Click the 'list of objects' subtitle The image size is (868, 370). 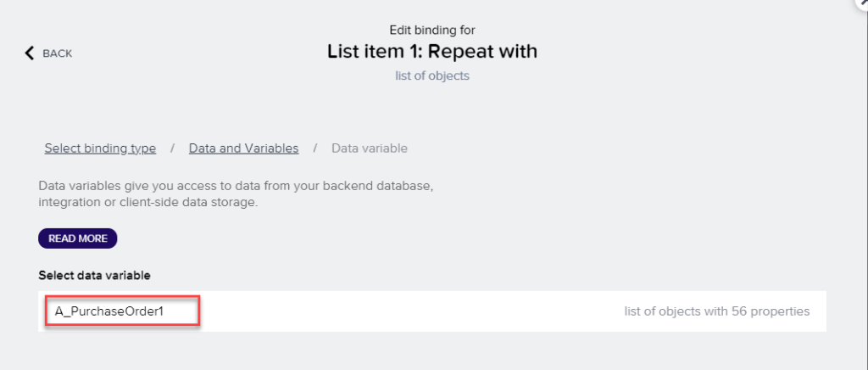pos(432,76)
